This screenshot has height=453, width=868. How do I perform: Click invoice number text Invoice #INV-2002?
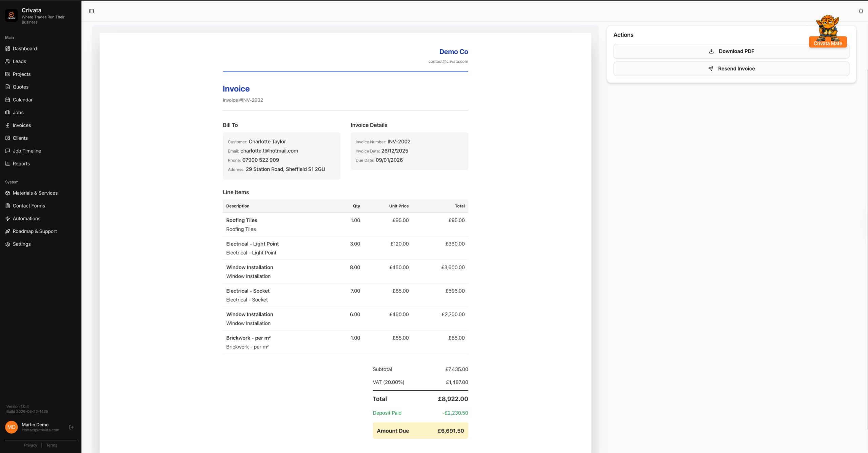coord(243,100)
